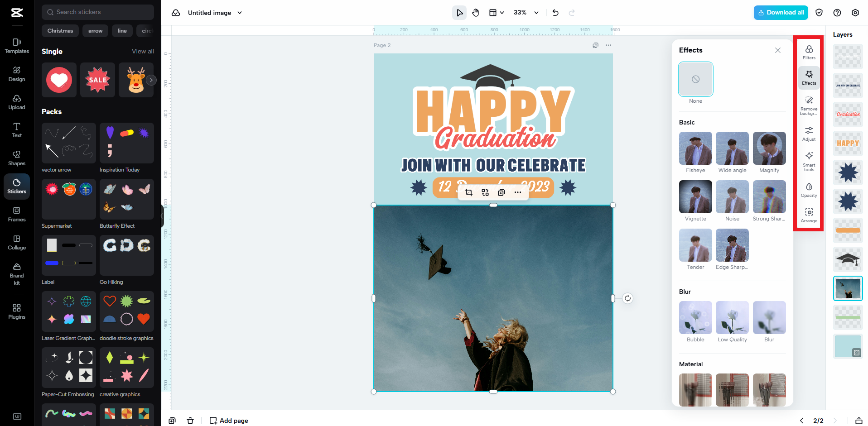Viewport: 868px width, 426px height.
Task: Click Add page at the bottom
Action: [x=228, y=421]
